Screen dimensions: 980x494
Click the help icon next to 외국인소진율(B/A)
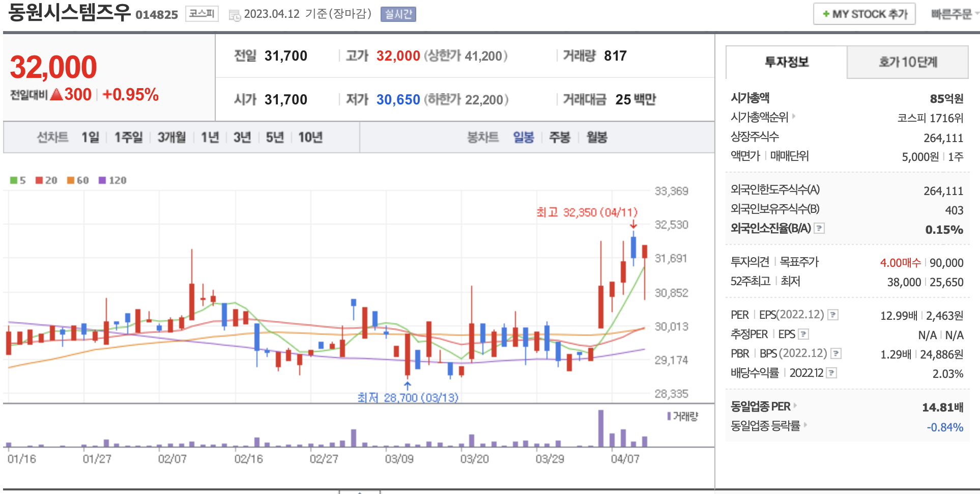point(819,228)
